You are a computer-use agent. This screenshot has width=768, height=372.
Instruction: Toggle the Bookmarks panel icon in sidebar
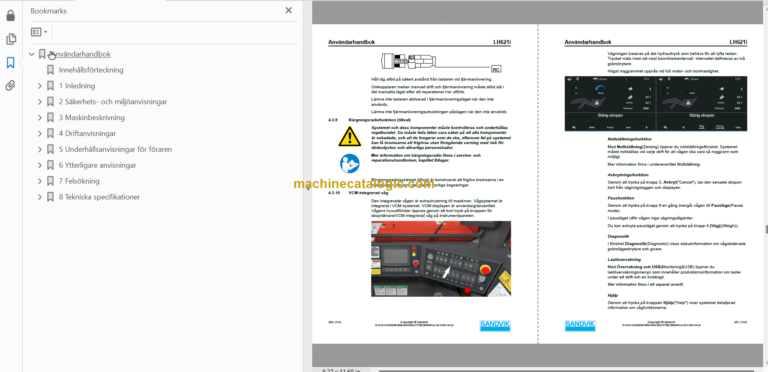pyautogui.click(x=10, y=63)
